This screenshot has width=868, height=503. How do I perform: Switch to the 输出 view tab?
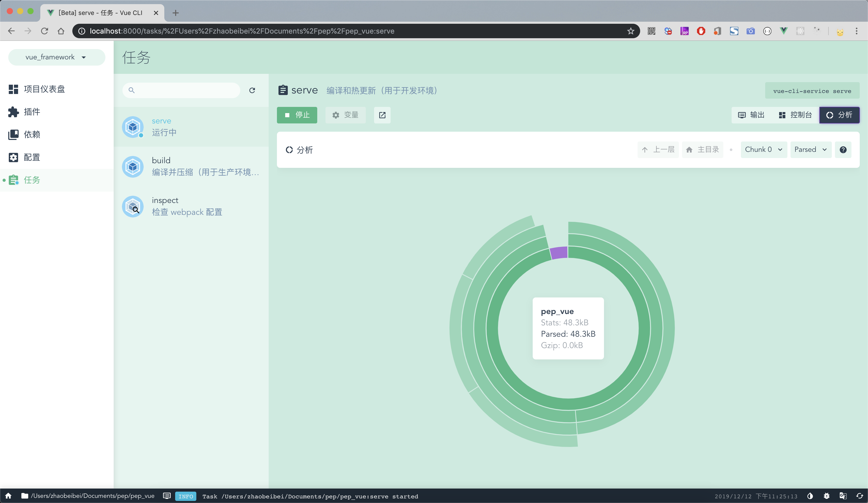(x=751, y=115)
